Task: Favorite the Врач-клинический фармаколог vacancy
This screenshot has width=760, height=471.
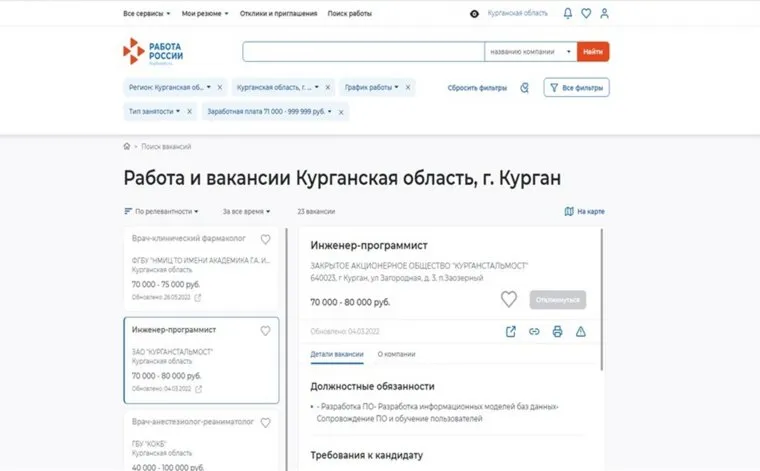Action: pos(266,239)
